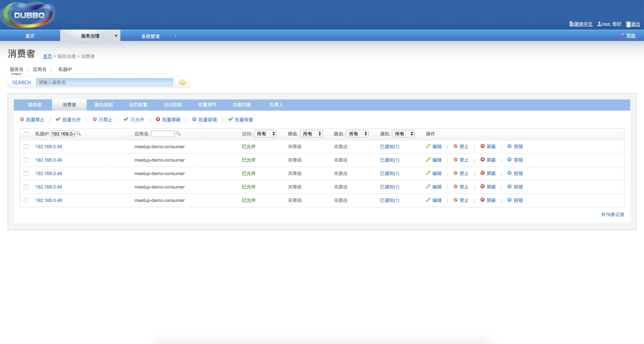Click the 首页 breadcrumb link
Viewport: 644px width, 344px height.
pyautogui.click(x=47, y=56)
